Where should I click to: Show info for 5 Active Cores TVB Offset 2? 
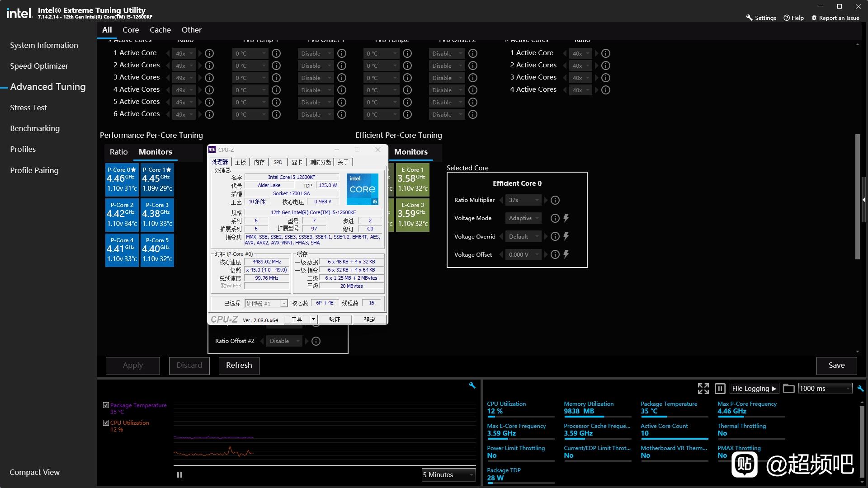(473, 102)
